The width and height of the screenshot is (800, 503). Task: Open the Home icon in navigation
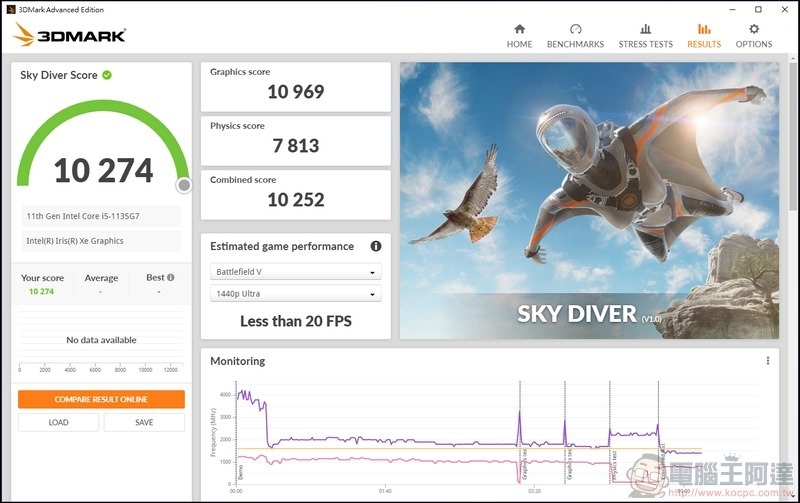point(519,30)
